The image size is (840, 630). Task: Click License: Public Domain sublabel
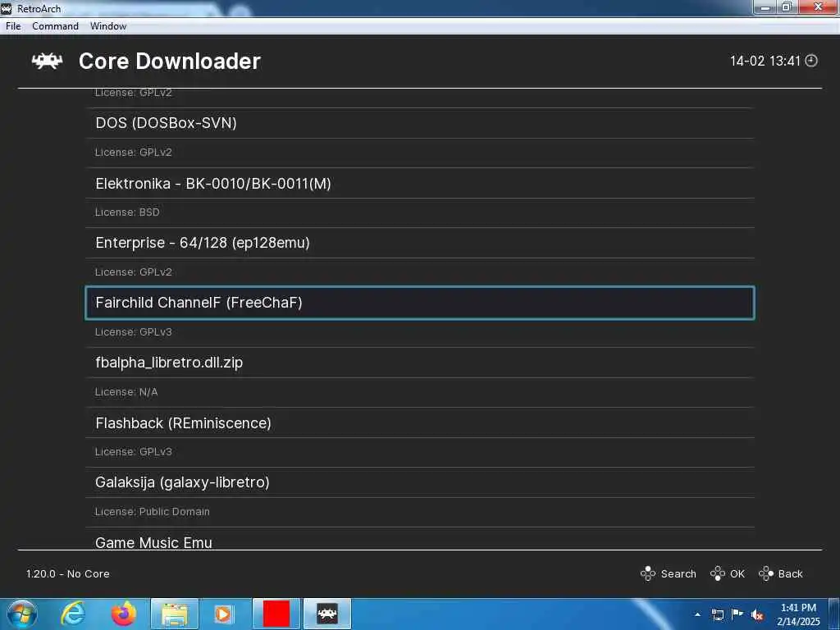[152, 512]
